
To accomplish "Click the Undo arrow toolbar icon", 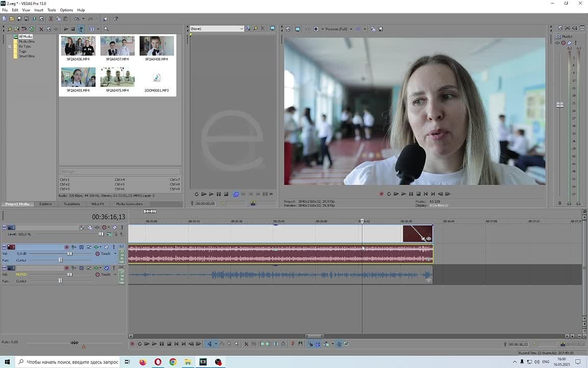I will [77, 18].
